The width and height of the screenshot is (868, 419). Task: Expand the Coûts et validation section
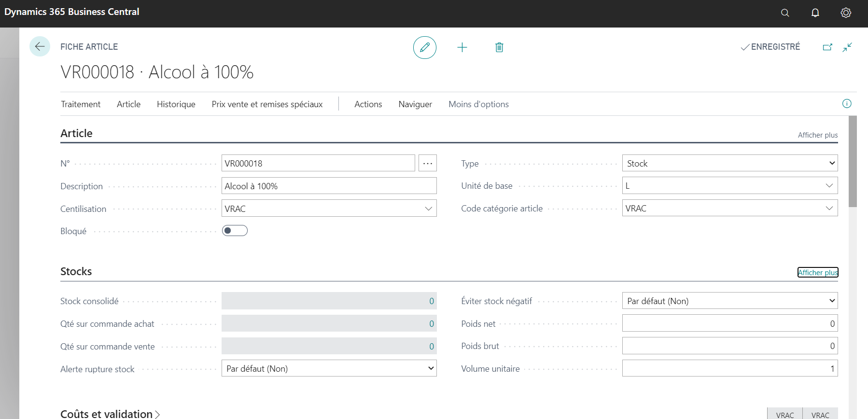coord(110,414)
